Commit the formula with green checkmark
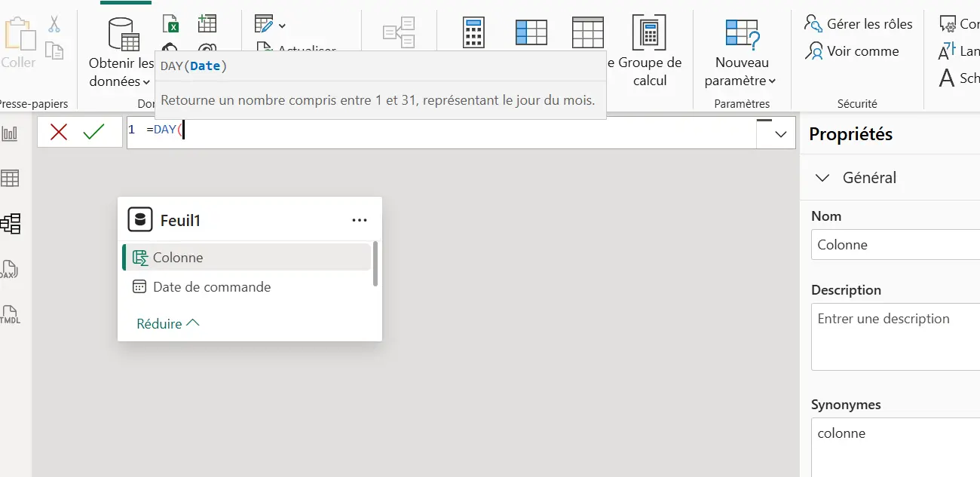The width and height of the screenshot is (980, 477). coord(94,133)
